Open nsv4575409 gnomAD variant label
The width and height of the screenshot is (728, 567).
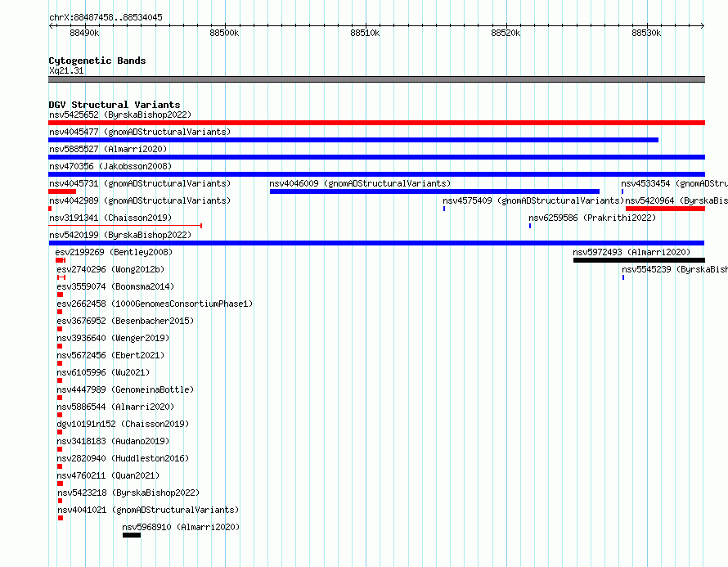click(x=533, y=200)
